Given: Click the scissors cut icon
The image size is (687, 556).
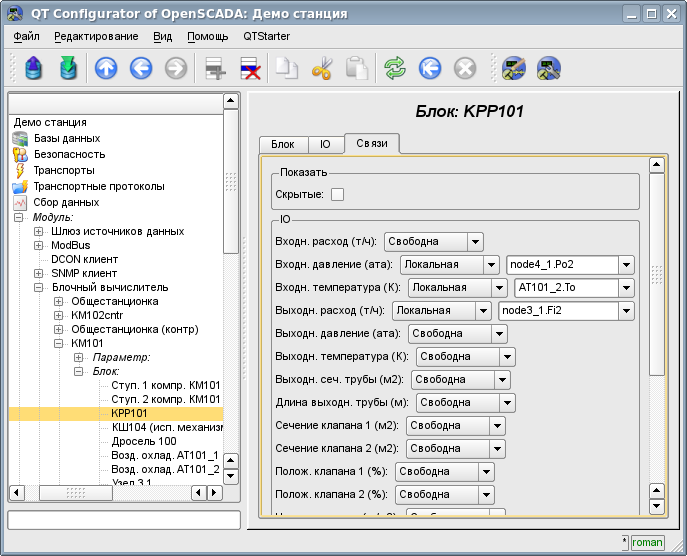Looking at the screenshot, I should (x=322, y=68).
